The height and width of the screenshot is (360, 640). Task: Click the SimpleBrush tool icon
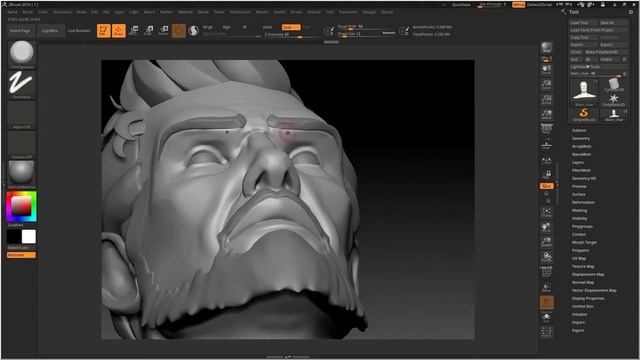pos(584,114)
